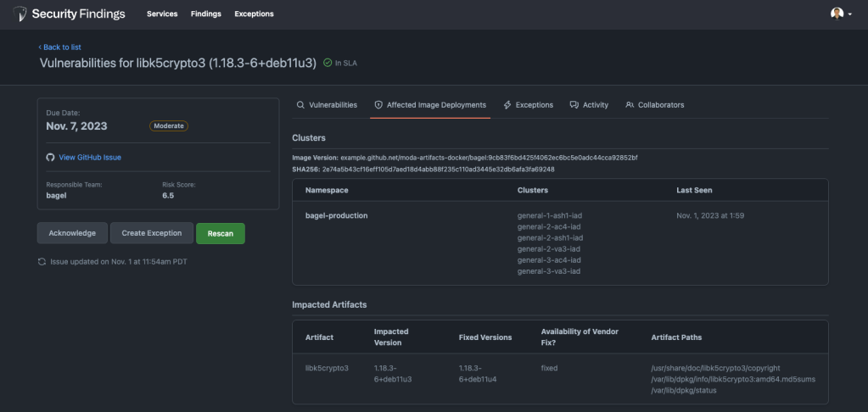Image resolution: width=868 pixels, height=412 pixels.
Task: Open the Findings menu
Action: coord(206,14)
